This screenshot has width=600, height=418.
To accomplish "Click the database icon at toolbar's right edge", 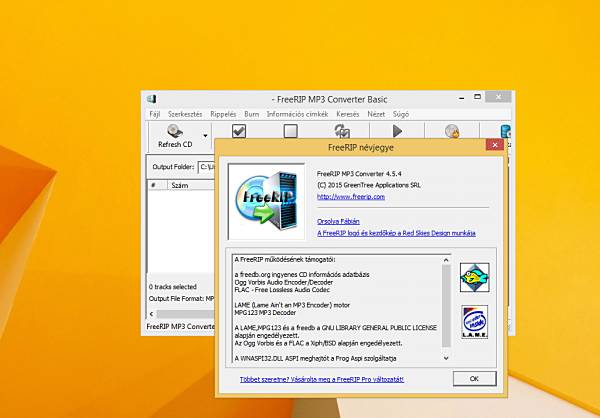I will pos(505,131).
